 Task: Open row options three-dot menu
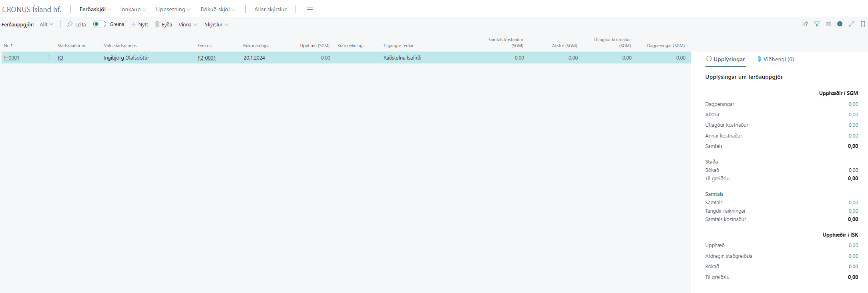[x=49, y=58]
